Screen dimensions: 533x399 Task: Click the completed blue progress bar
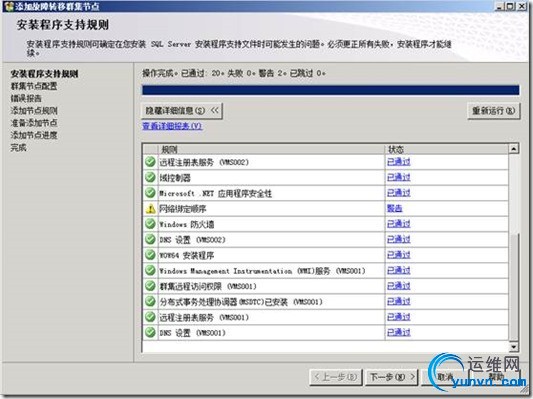click(330, 90)
